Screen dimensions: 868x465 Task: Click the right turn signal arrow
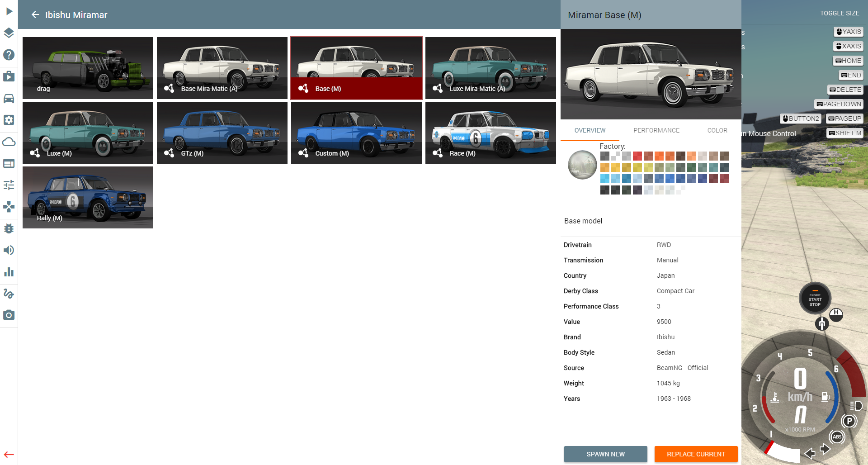[825, 449]
